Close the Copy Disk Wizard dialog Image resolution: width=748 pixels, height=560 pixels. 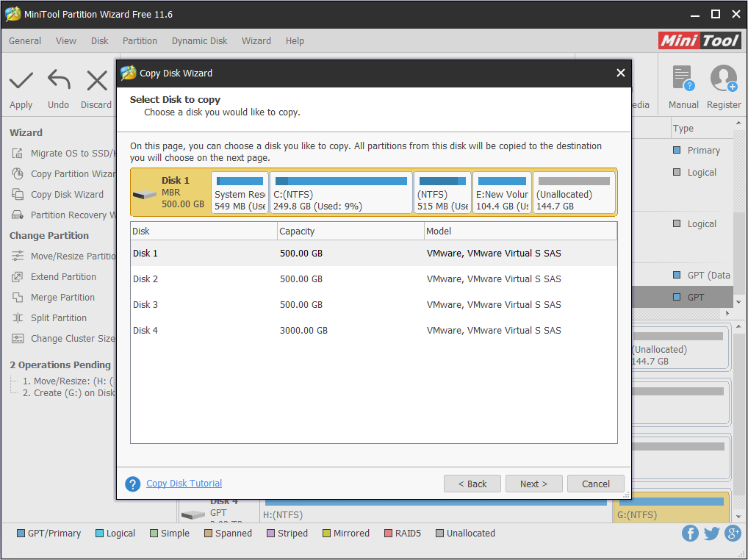[x=620, y=73]
